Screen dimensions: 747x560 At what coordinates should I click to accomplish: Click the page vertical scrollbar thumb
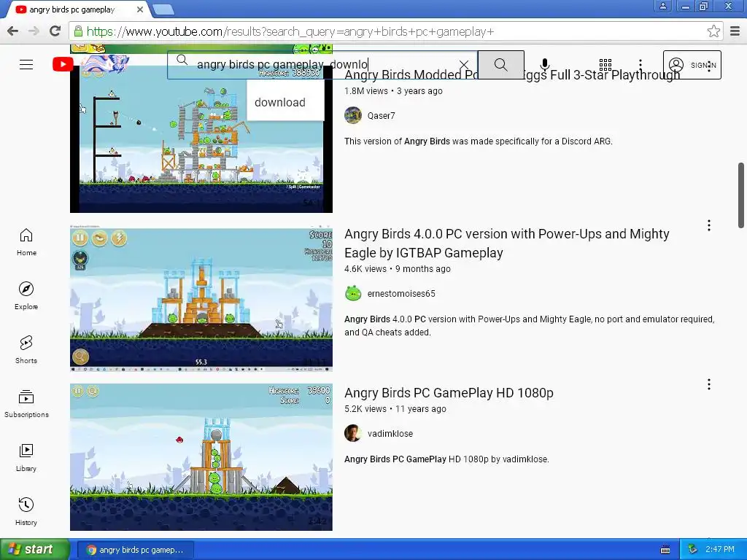pos(741,195)
